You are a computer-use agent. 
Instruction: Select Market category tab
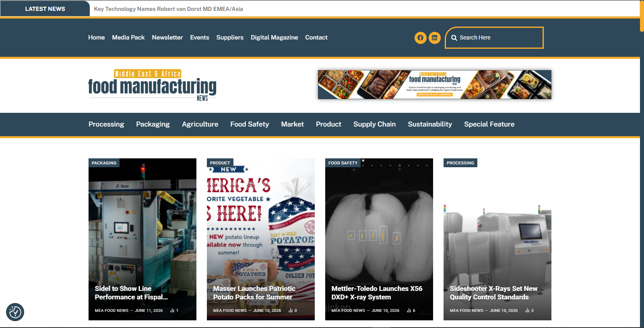pyautogui.click(x=293, y=125)
